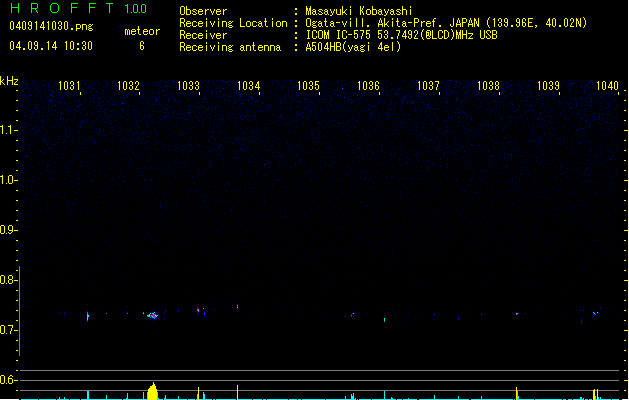Click the meteor count value 6

point(142,46)
